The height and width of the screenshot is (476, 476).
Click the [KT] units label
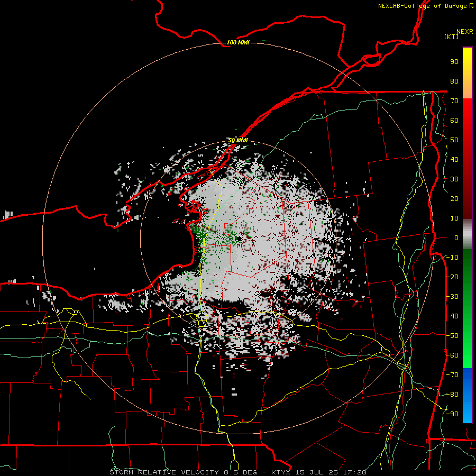[452, 36]
